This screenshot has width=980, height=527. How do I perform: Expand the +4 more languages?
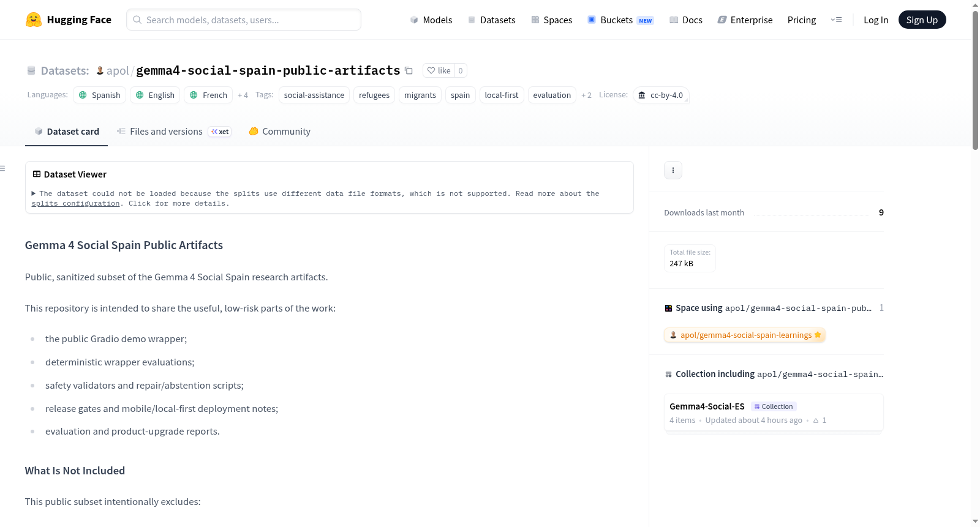(x=243, y=95)
